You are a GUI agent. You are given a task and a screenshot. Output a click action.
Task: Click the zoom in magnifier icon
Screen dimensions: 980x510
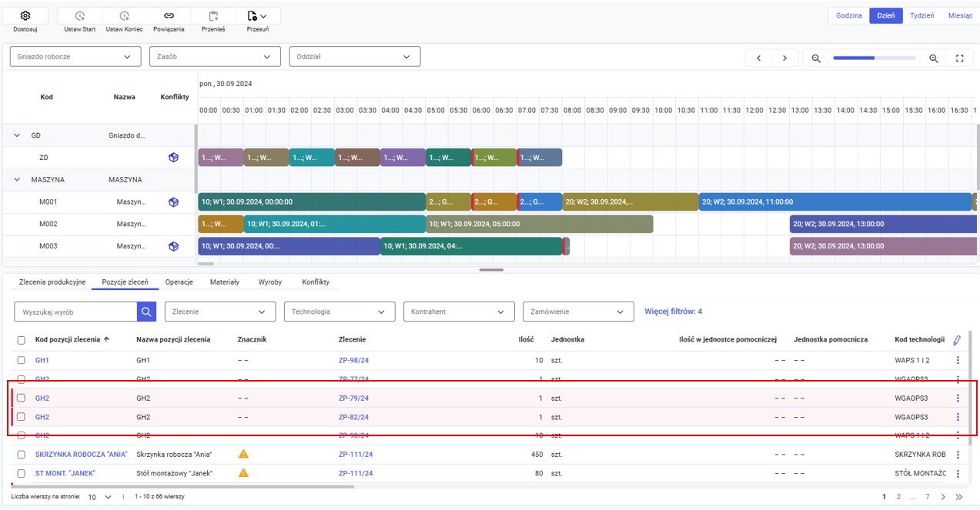pos(933,58)
